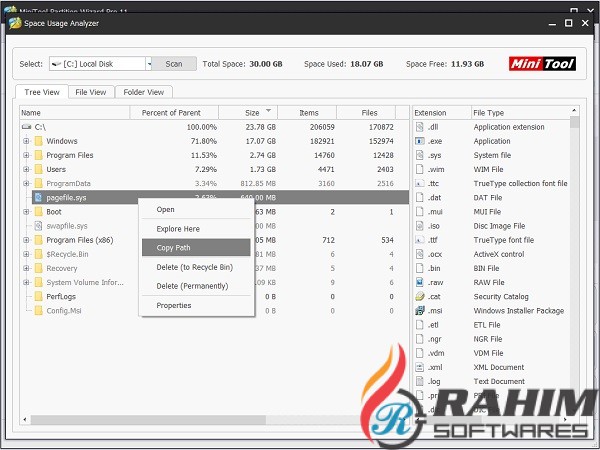Screen dimensions: 600x450
Task: Click the .sys system file icon
Action: (420, 155)
